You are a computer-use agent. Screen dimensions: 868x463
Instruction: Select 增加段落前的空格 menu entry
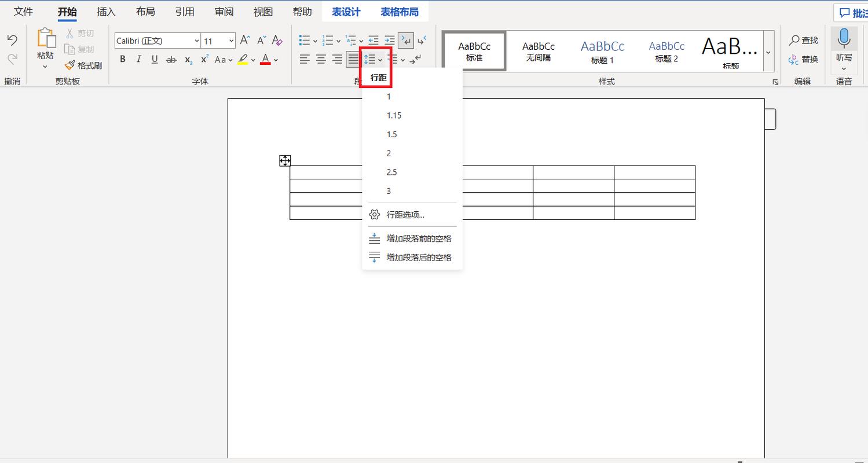point(412,238)
